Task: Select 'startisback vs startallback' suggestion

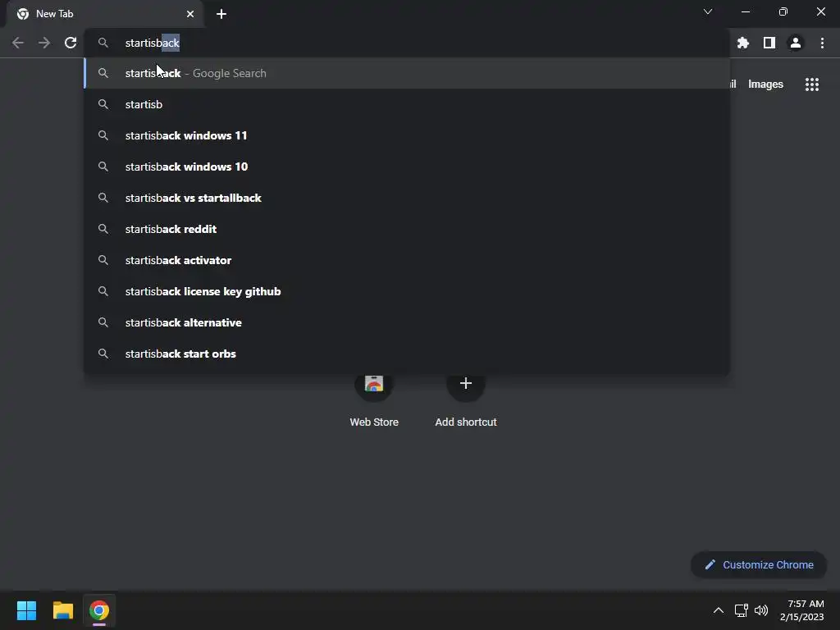Action: 407,198
